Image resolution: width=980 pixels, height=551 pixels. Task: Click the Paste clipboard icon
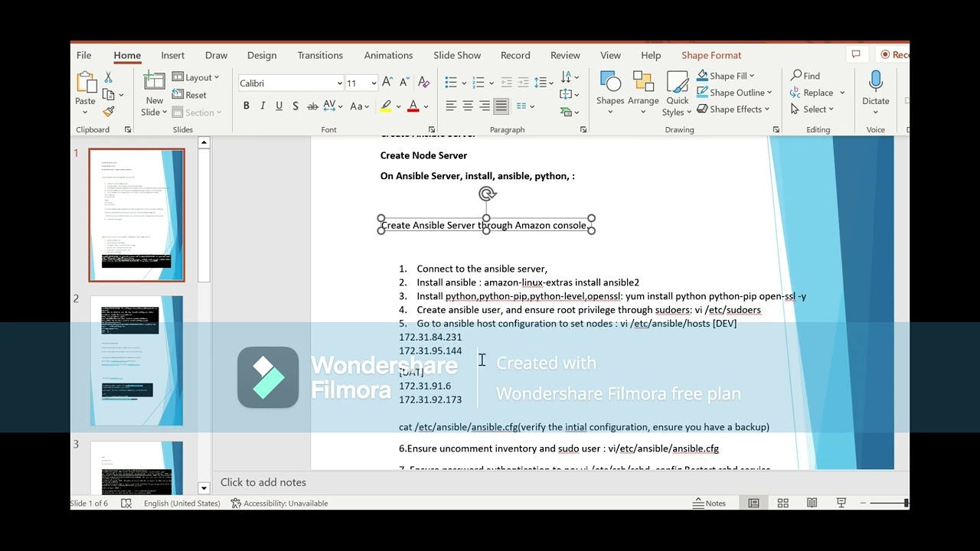pos(85,83)
